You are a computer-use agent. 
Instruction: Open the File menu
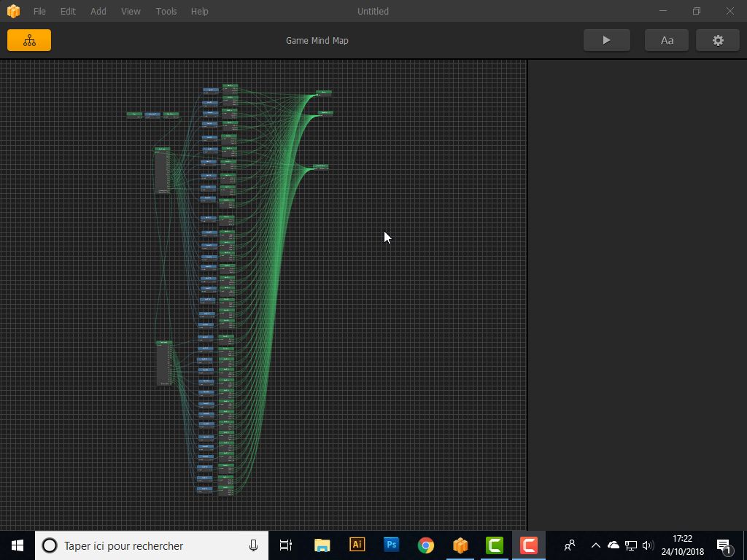39,12
